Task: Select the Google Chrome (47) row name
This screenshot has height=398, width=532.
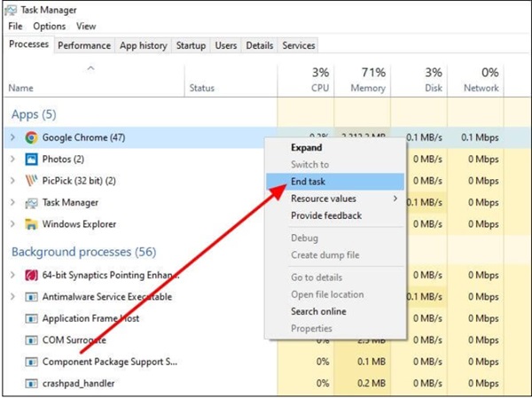Action: (83, 137)
